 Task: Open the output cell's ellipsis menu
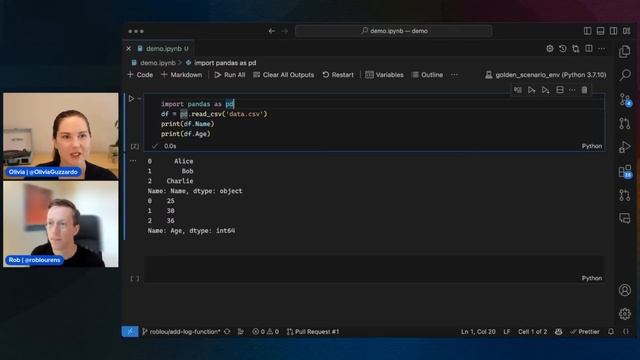click(133, 161)
